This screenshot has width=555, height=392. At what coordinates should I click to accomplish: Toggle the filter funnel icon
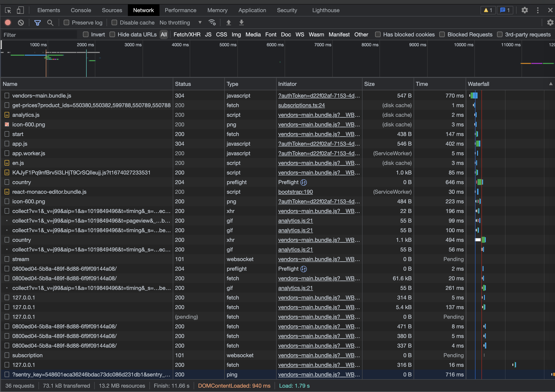tap(38, 23)
